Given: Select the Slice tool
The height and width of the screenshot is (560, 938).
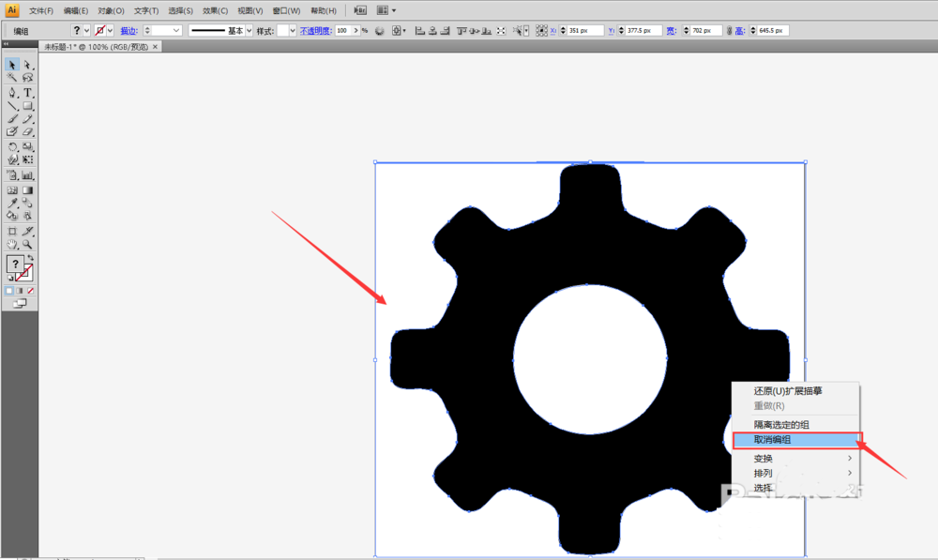Looking at the screenshot, I should coord(27,231).
